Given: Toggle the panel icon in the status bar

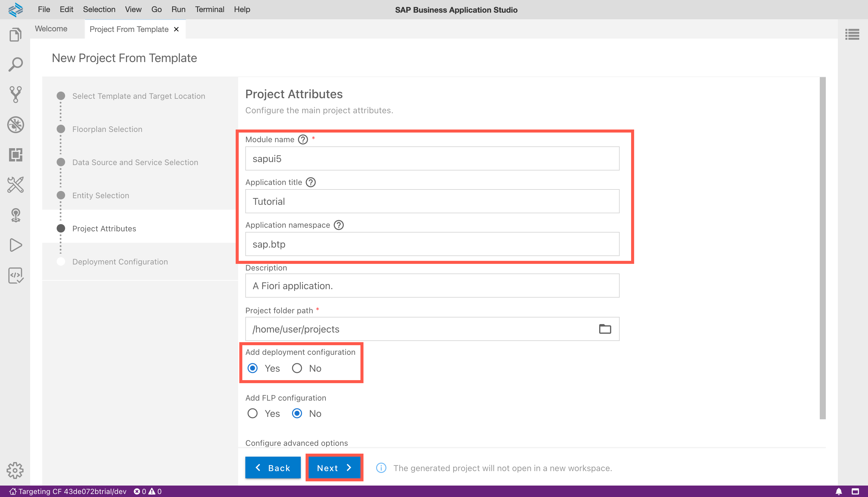Looking at the screenshot, I should click(855, 492).
